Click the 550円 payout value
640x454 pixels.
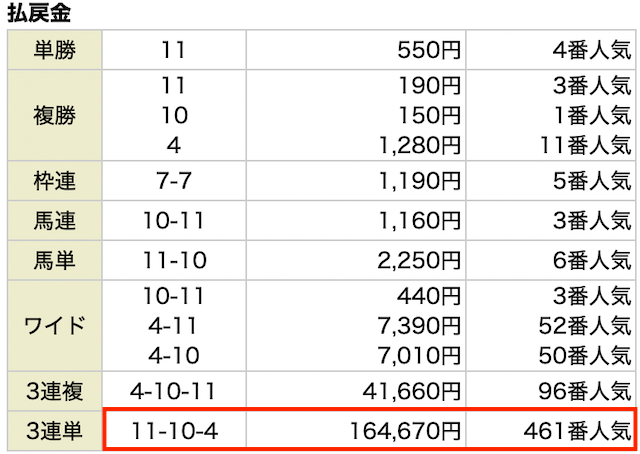429,50
